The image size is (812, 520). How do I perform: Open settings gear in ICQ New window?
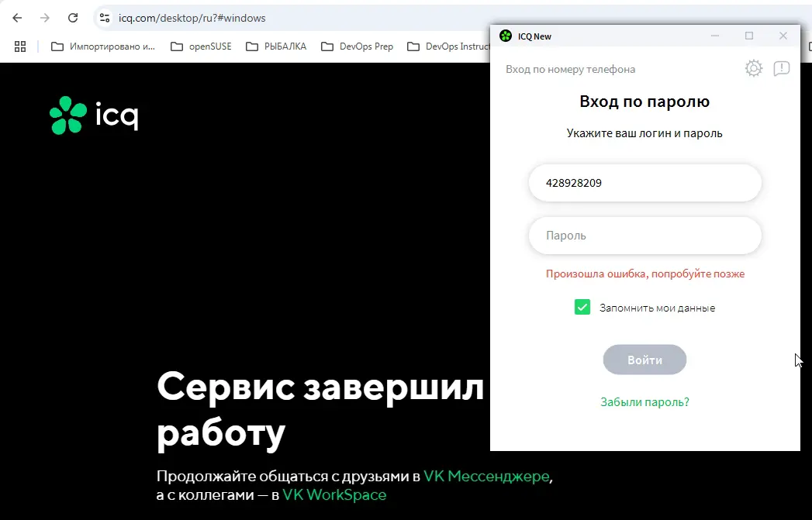pyautogui.click(x=754, y=68)
